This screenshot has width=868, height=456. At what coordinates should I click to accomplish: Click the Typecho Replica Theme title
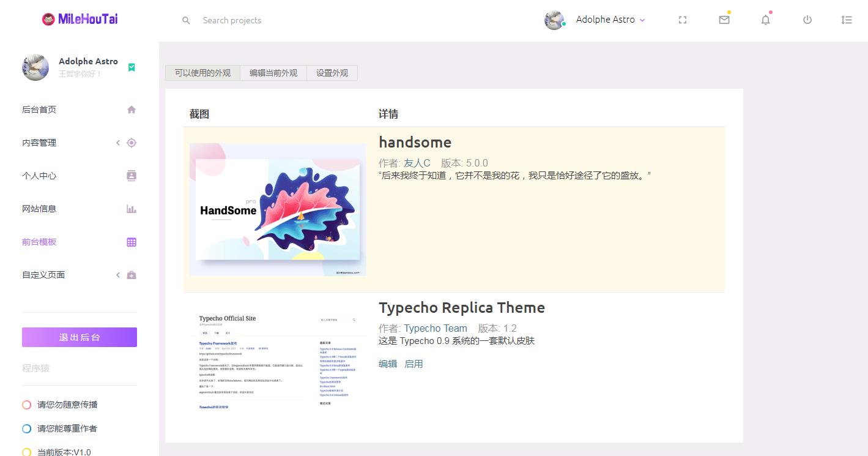[462, 307]
